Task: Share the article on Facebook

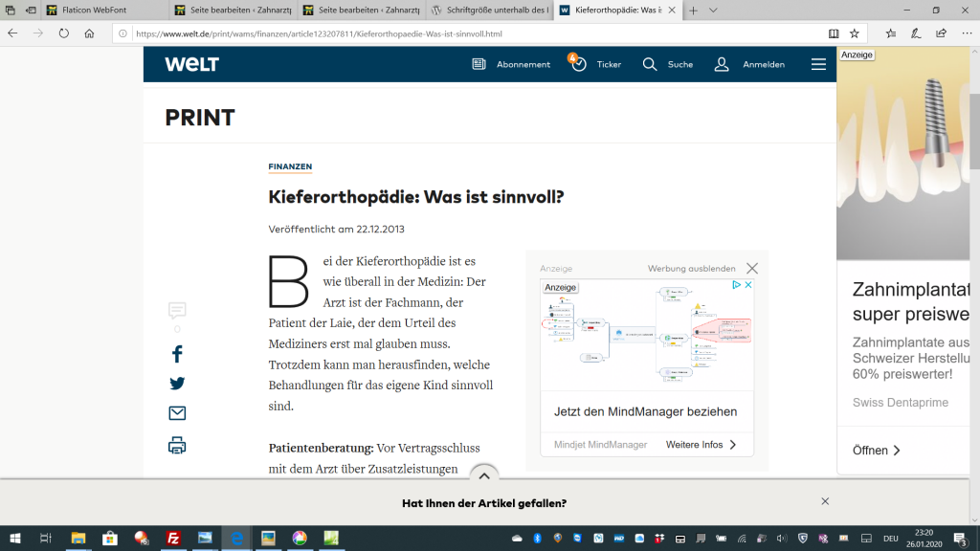Action: (177, 354)
